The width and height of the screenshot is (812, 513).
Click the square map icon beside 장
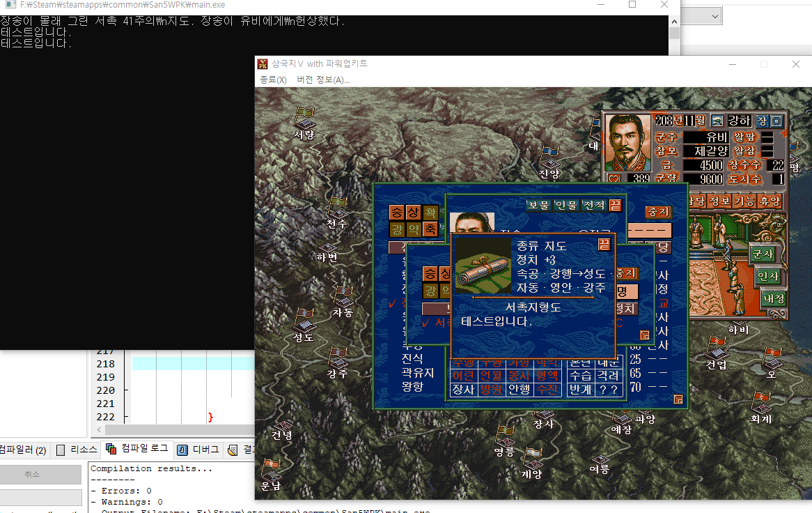[776, 121]
